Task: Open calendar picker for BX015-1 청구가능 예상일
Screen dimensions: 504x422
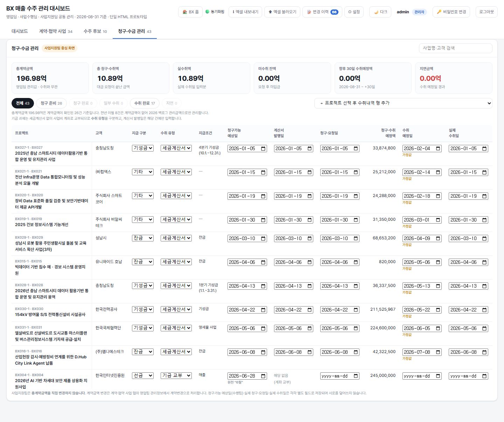Action: (263, 262)
